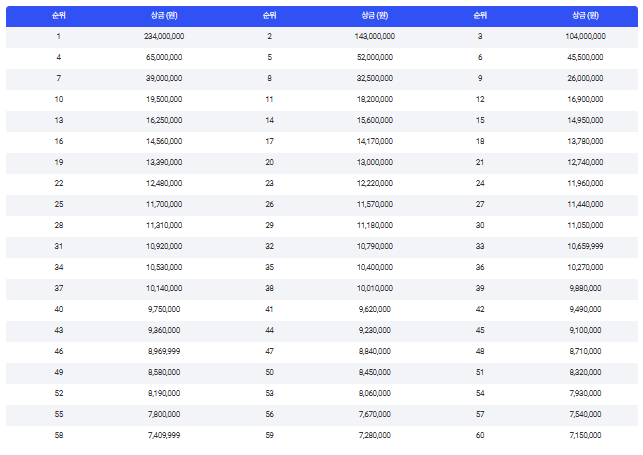Click the 13,390,000 prize cell

point(164,162)
